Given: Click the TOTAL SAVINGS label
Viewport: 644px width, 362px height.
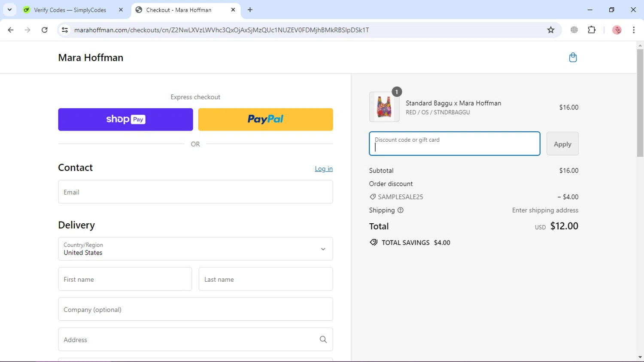Looking at the screenshot, I should click(405, 243).
